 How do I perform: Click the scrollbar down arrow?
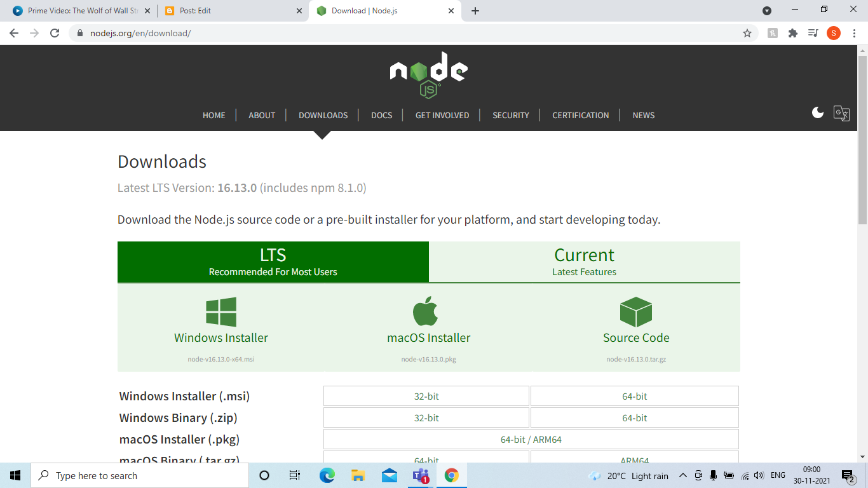862,456
